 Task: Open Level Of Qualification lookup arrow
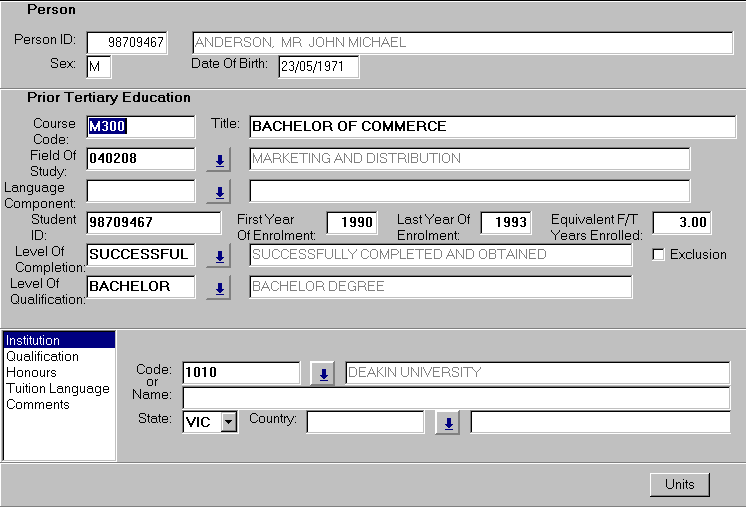[x=218, y=289]
